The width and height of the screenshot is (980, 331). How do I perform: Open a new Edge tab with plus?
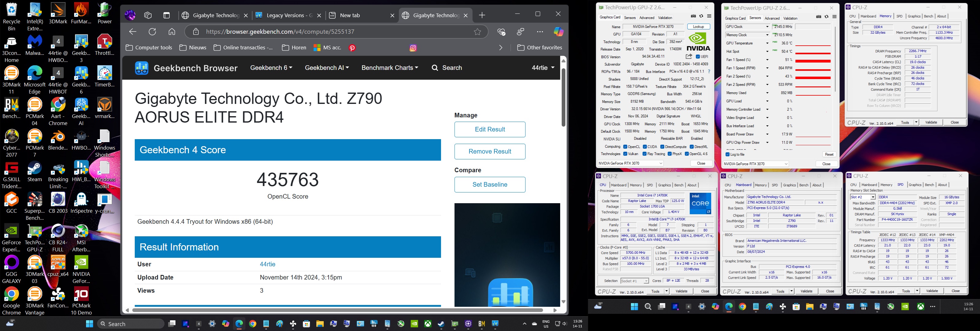click(482, 15)
